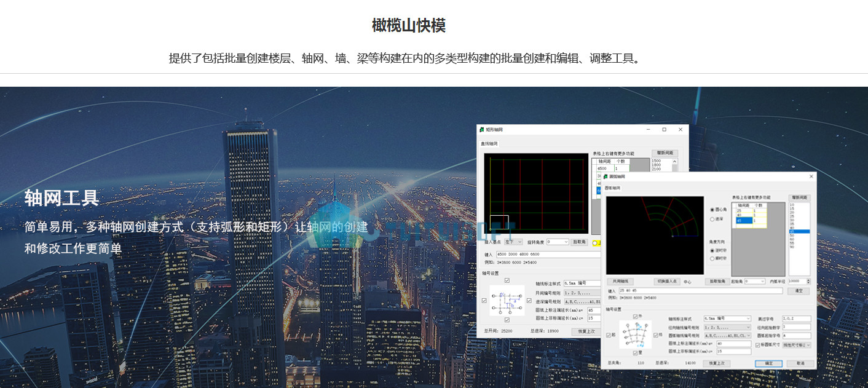Toggle the checkbox left of arc diagram

[608, 335]
